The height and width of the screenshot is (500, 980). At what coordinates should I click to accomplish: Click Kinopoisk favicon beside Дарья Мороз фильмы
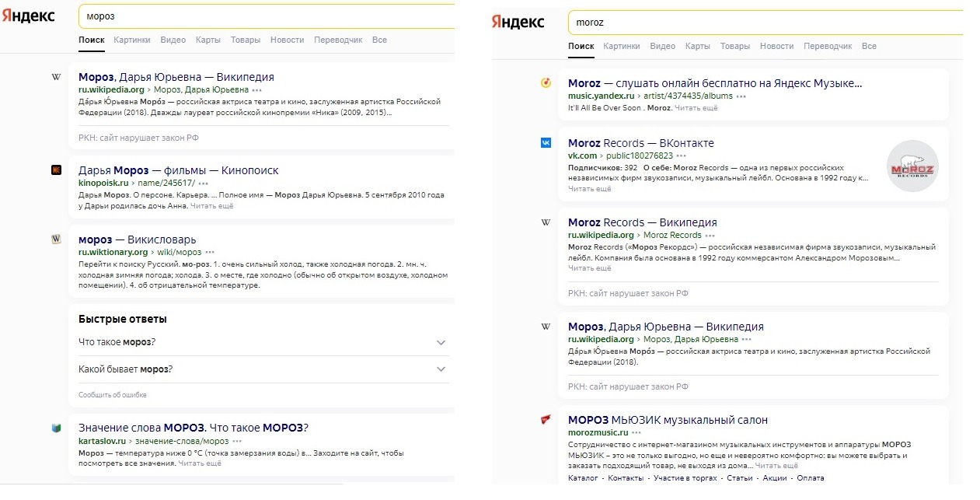56,170
